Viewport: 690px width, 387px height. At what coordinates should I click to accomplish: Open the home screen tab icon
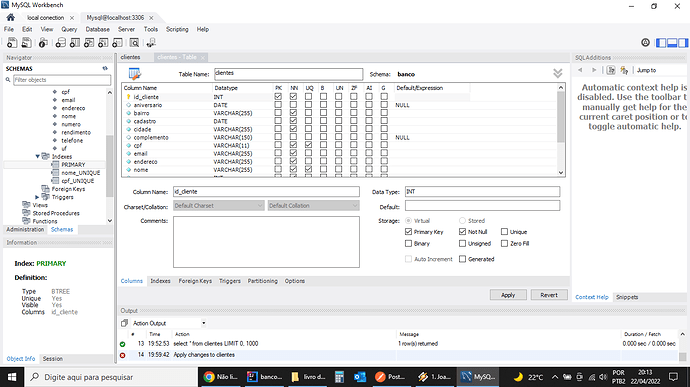pyautogui.click(x=11, y=17)
